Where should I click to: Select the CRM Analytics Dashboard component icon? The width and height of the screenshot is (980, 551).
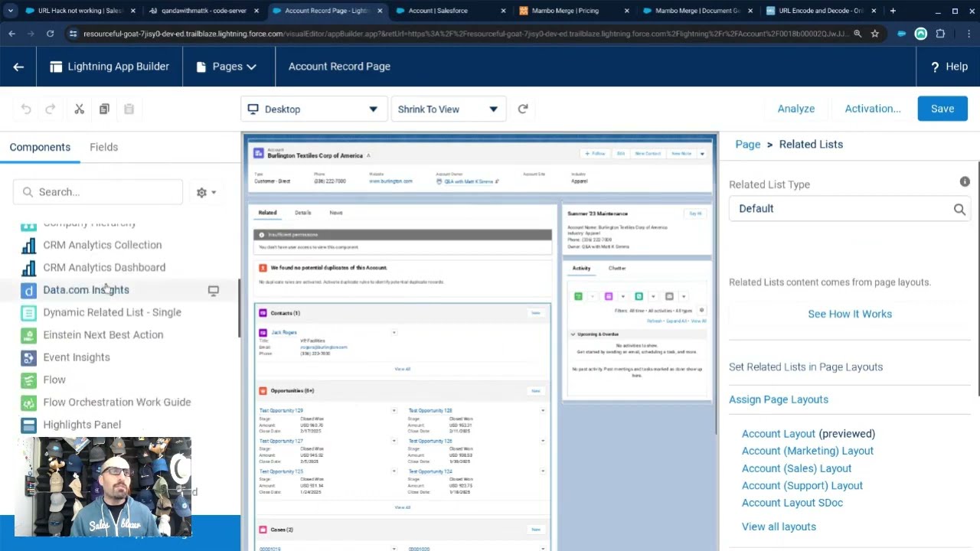click(x=28, y=268)
